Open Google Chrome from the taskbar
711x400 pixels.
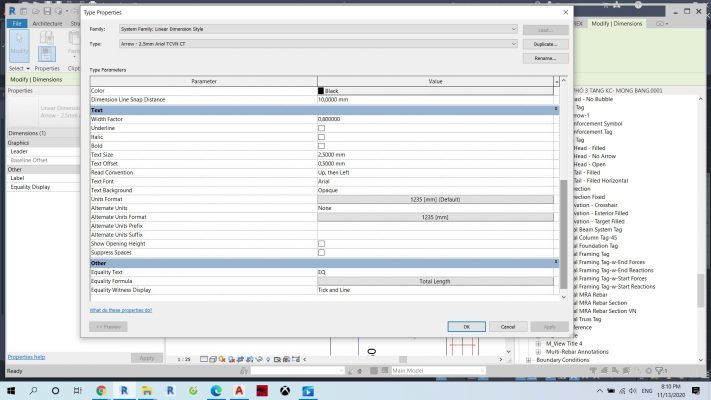pyautogui.click(x=100, y=390)
